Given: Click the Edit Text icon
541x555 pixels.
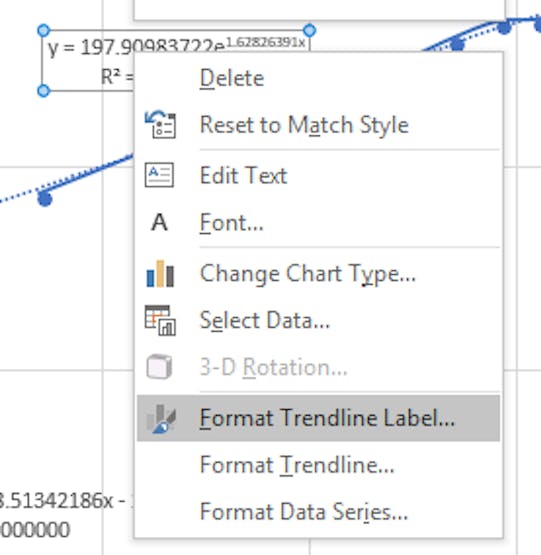Looking at the screenshot, I should (159, 175).
